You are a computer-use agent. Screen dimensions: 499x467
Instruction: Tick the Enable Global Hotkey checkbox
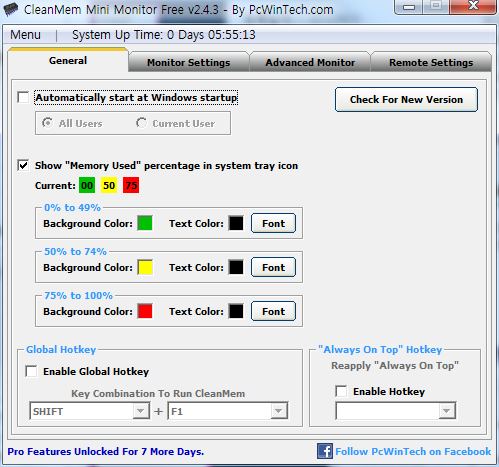31,371
